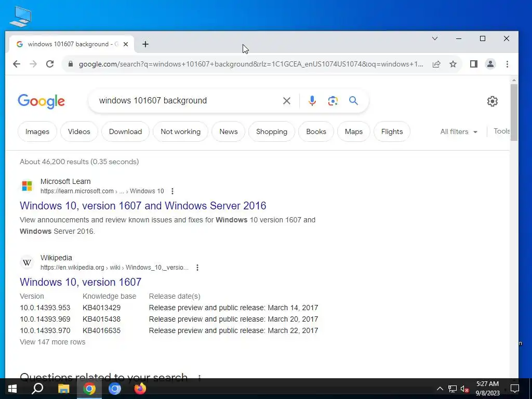The image size is (532, 399).
Task: Click the browser forward arrow
Action: 33,64
